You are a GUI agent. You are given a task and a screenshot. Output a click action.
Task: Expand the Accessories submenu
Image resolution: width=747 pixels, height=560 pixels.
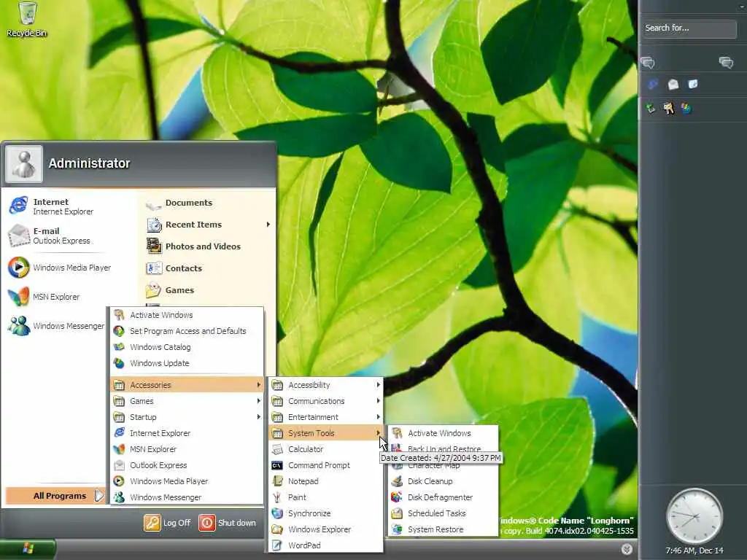187,385
